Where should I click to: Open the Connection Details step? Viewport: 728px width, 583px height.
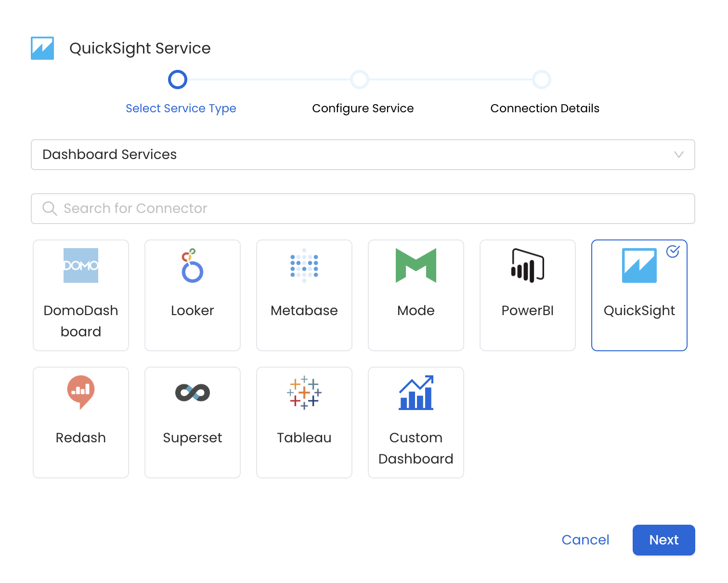pyautogui.click(x=545, y=108)
